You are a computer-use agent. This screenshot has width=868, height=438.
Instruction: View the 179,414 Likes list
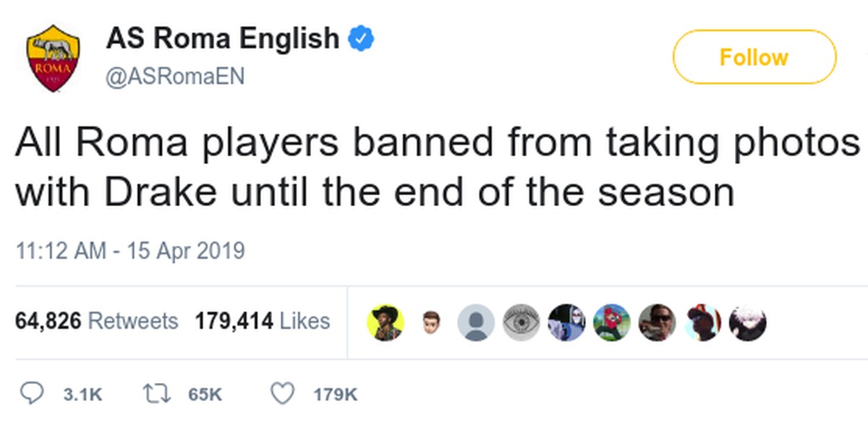[x=263, y=321]
